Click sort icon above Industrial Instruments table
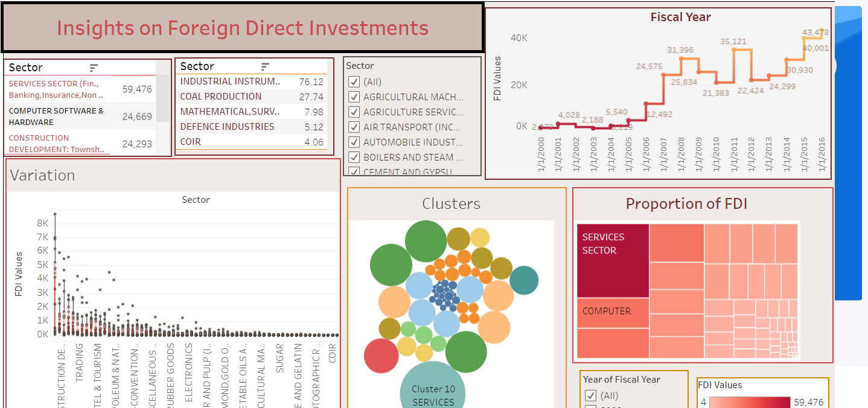Image resolution: width=868 pixels, height=408 pixels. point(265,66)
